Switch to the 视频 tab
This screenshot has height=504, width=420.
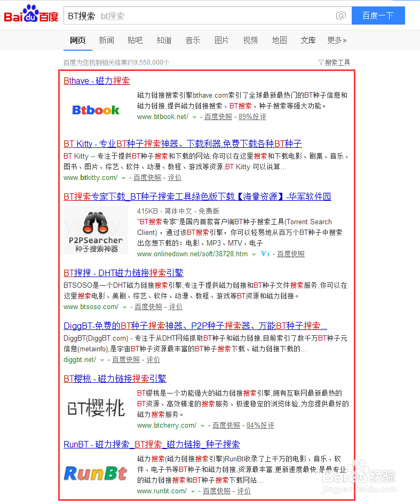pyautogui.click(x=250, y=40)
